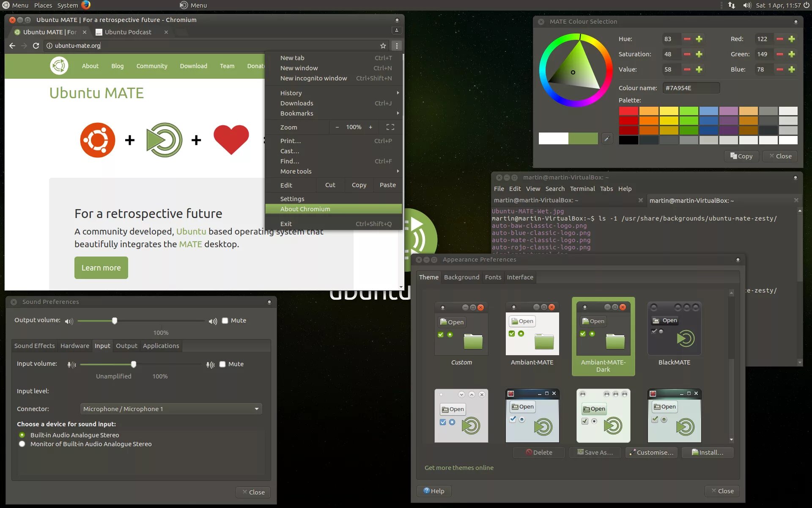
Task: Launch Firefox from the top panel
Action: click(x=86, y=5)
